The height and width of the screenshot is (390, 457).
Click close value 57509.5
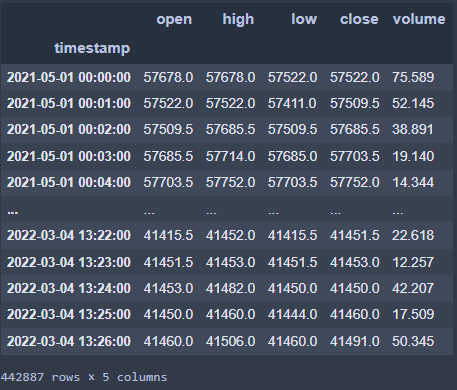tap(355, 103)
